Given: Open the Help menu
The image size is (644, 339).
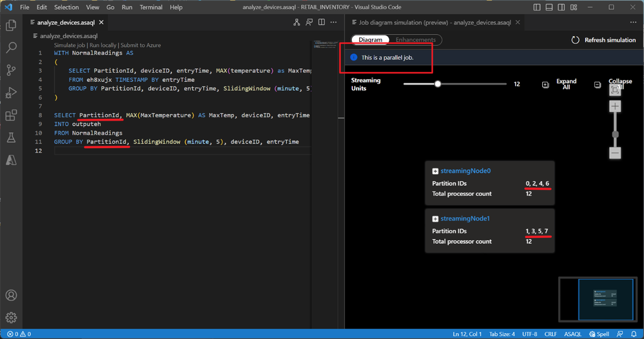Looking at the screenshot, I should point(176,7).
